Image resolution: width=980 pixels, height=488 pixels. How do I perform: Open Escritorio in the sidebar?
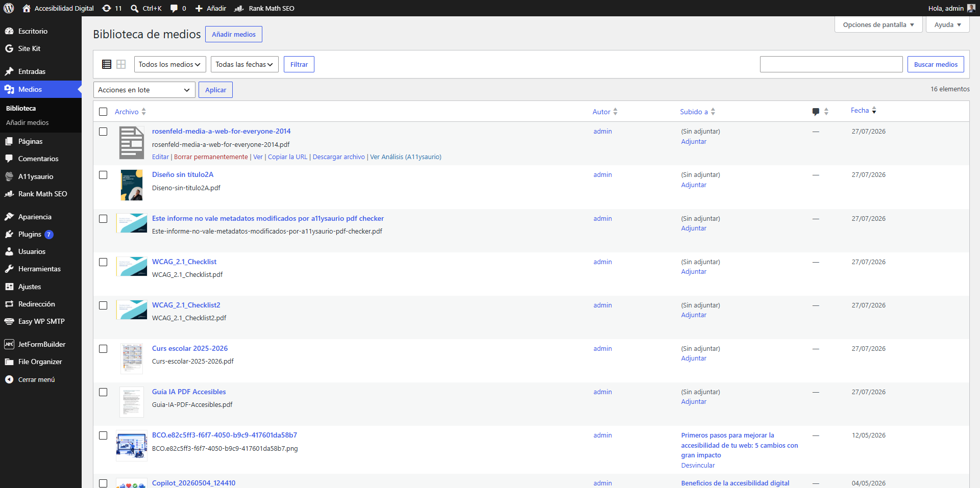click(x=41, y=31)
